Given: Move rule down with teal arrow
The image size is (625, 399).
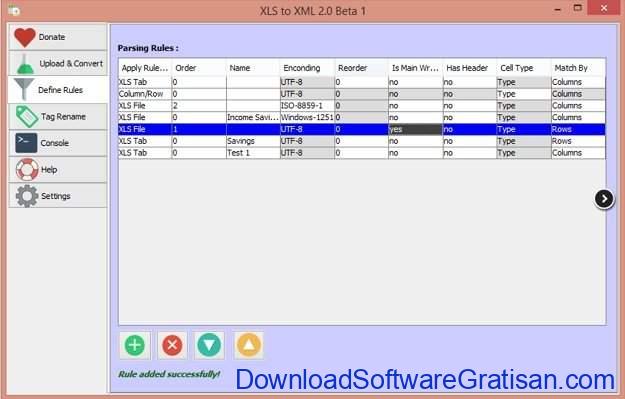Looking at the screenshot, I should pyautogui.click(x=209, y=345).
